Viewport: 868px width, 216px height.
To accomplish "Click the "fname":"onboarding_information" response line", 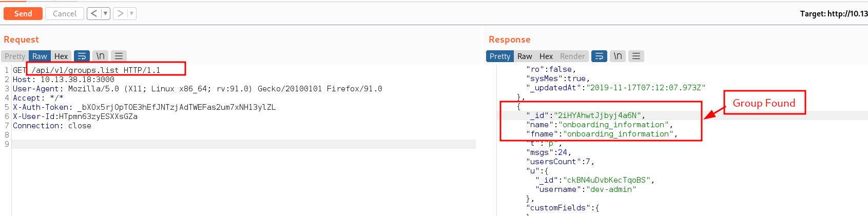I will point(602,134).
